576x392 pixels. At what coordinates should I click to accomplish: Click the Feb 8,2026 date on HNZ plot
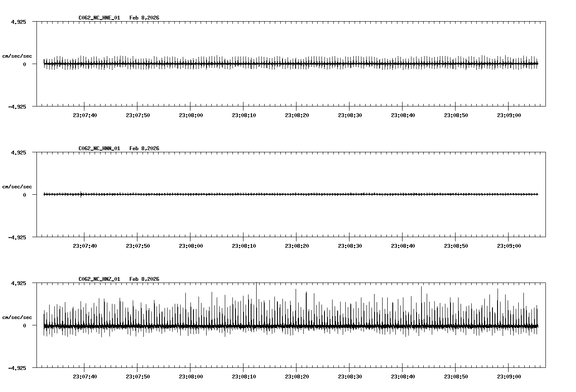[x=145, y=279]
